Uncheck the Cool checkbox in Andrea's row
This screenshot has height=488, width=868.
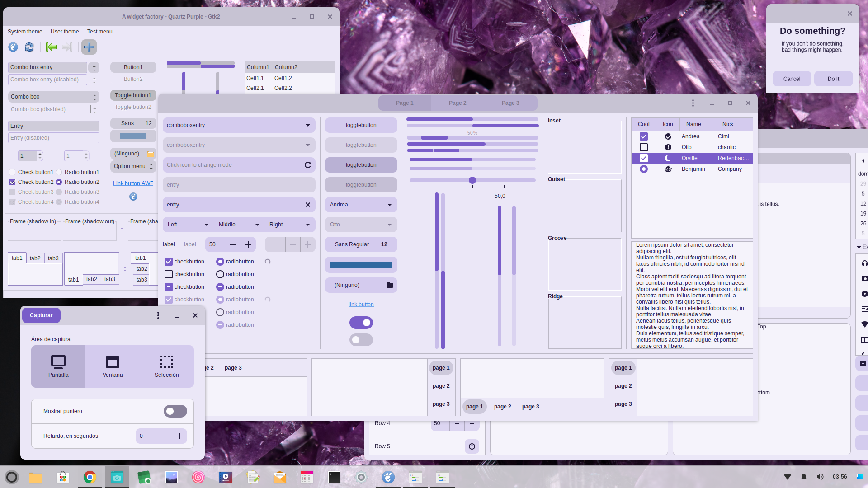pos(644,136)
